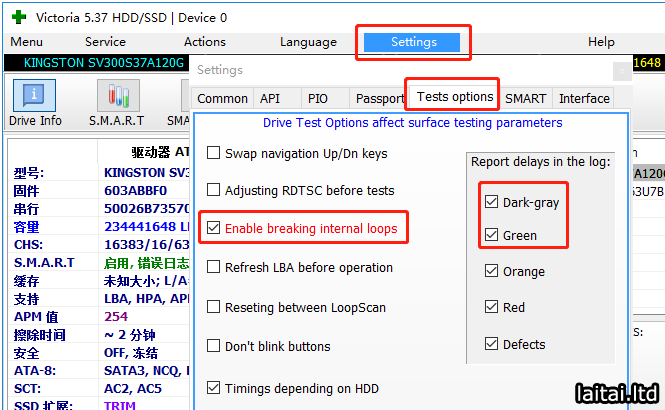Check the Don't blink buttons option
This screenshot has height=410, width=665.
click(x=213, y=346)
